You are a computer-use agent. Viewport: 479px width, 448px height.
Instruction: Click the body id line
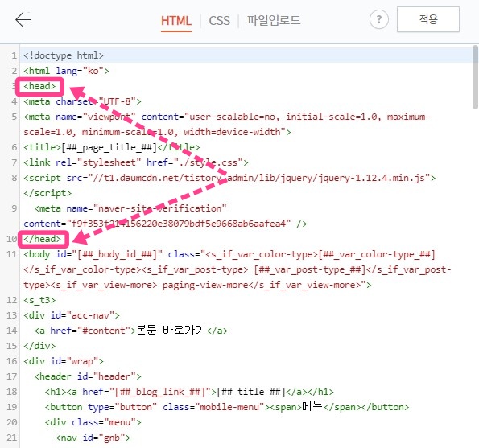pos(237,269)
